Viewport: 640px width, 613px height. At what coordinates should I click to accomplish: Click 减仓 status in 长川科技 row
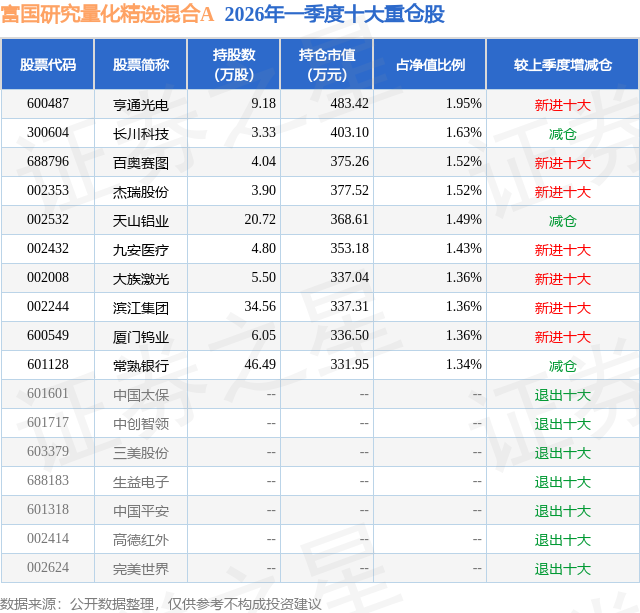[x=562, y=134]
